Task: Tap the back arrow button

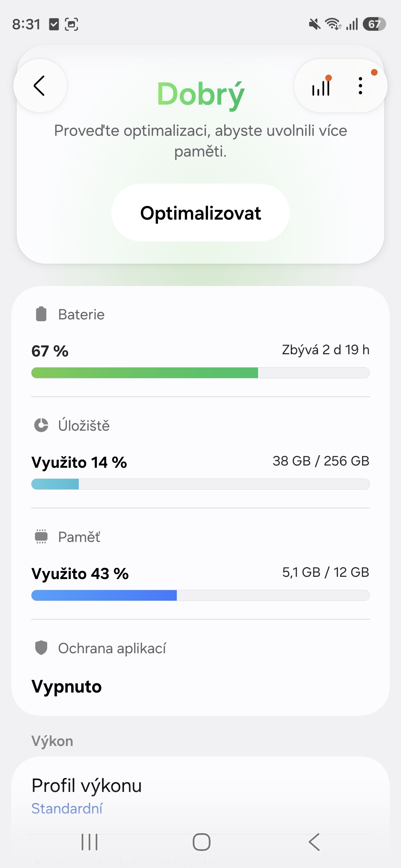Action: [x=40, y=86]
